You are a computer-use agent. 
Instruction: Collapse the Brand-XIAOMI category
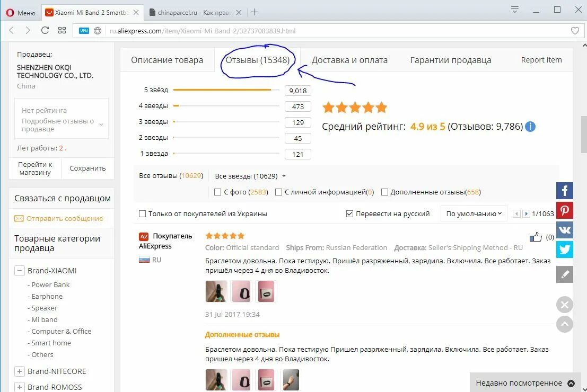[x=20, y=271]
